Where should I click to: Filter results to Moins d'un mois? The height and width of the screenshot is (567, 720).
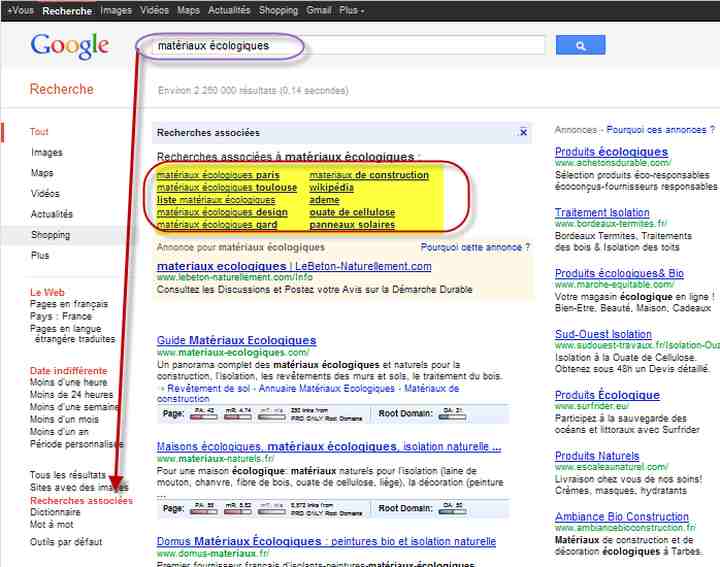64,419
